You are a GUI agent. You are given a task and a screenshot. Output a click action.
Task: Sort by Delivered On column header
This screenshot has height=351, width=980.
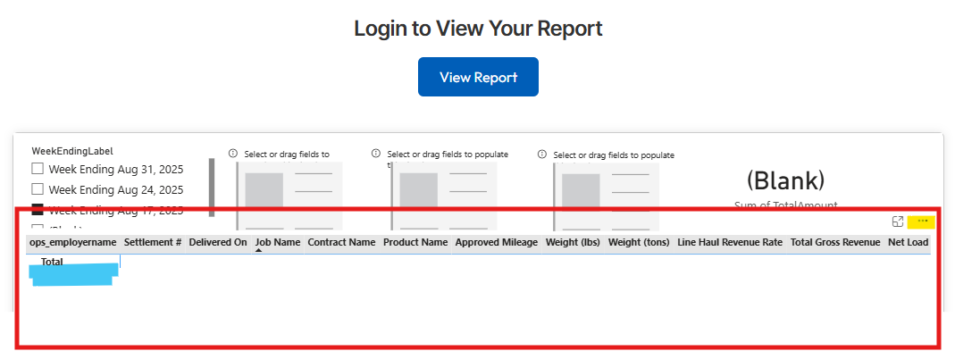pos(218,242)
